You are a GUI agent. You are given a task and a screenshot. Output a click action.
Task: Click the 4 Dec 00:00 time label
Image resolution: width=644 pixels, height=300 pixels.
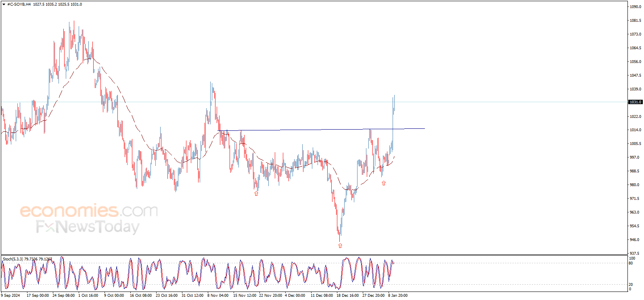[295, 296]
